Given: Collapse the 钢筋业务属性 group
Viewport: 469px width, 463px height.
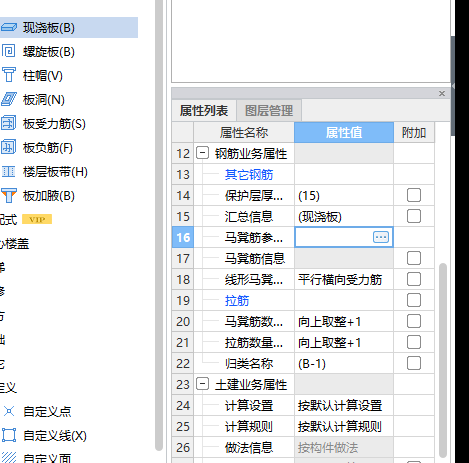Looking at the screenshot, I should (x=202, y=153).
